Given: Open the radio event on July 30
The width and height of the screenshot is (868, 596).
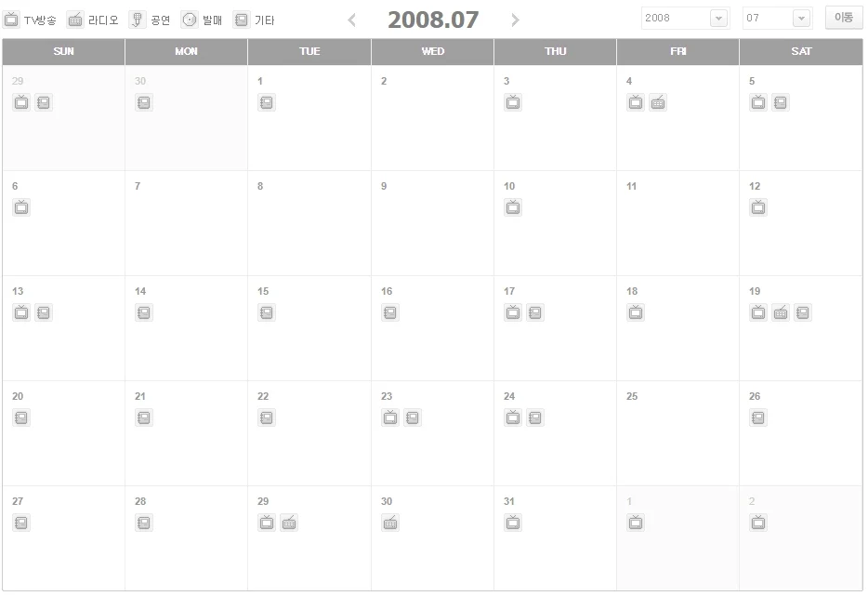Looking at the screenshot, I should [x=390, y=523].
